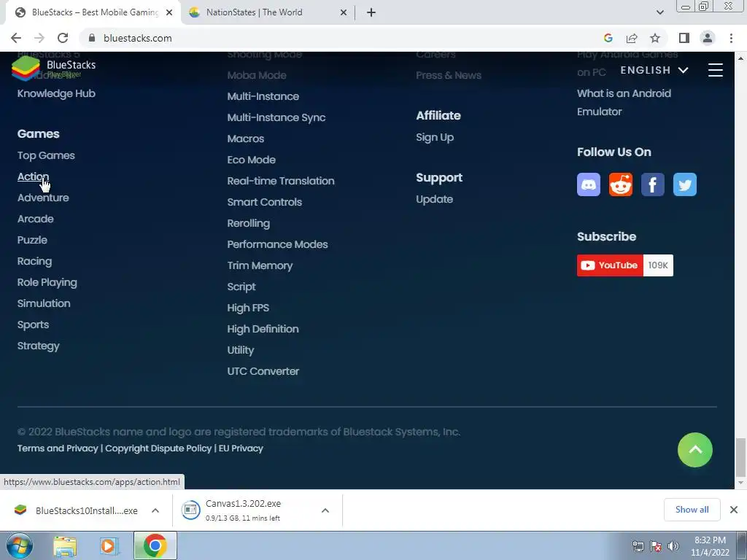Open the Racing games link
Viewport: 747px width, 560px height.
coord(34,261)
